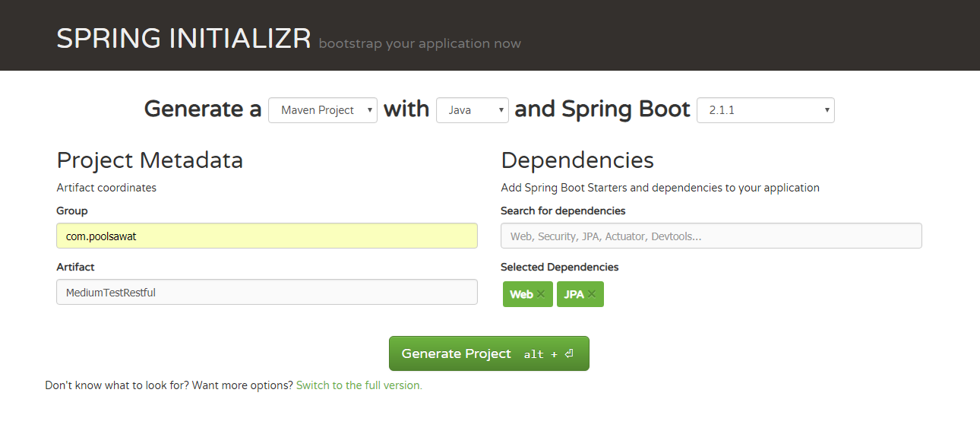Image resolution: width=980 pixels, height=434 pixels.
Task: Click the Selected Dependencies label
Action: [560, 267]
